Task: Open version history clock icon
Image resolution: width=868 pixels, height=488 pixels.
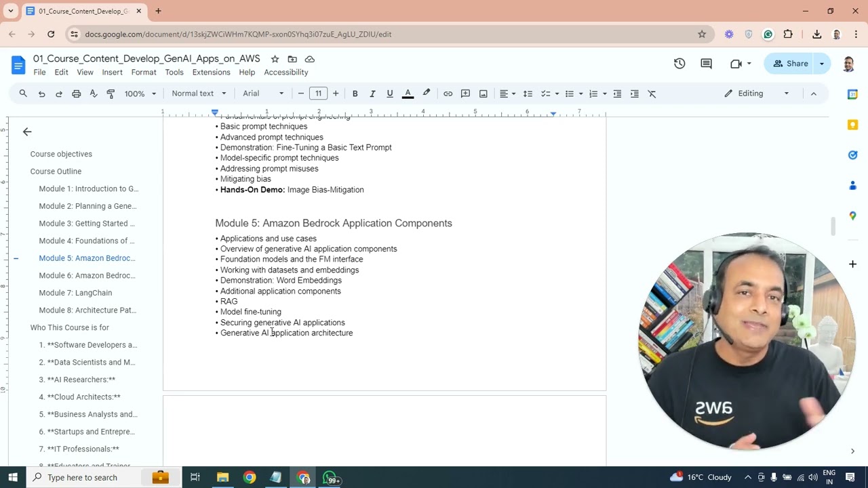Action: point(679,64)
